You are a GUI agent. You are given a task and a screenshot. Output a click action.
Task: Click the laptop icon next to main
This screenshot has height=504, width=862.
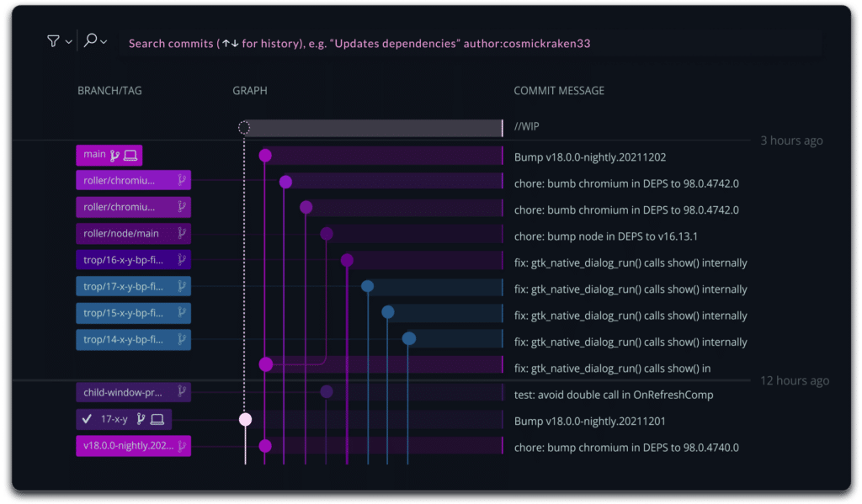pyautogui.click(x=130, y=155)
